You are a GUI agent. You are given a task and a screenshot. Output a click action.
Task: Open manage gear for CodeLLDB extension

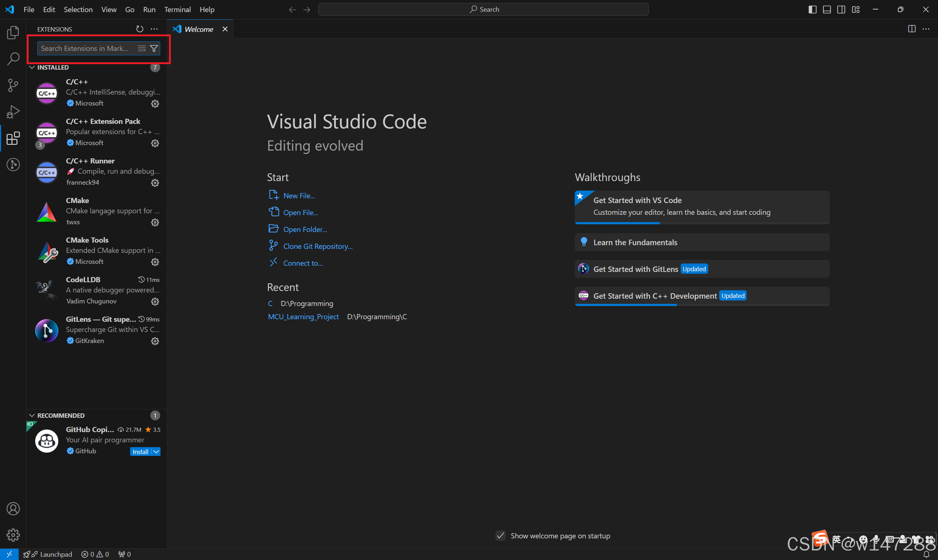(x=155, y=302)
